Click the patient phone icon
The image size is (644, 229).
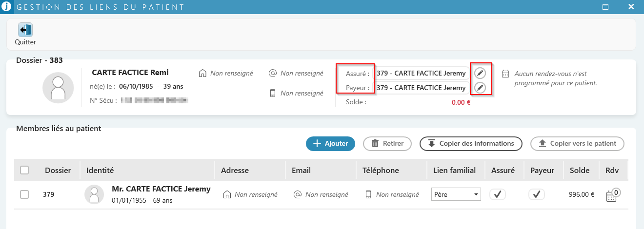(x=273, y=93)
